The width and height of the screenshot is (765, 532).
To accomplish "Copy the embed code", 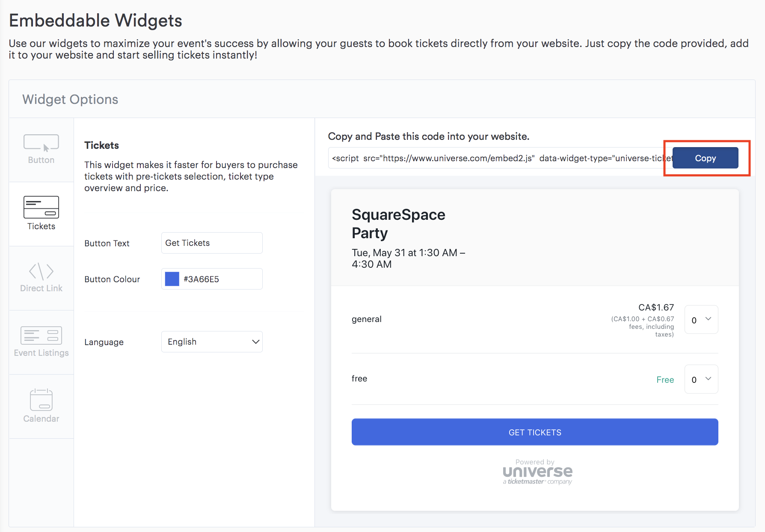I will 705,158.
